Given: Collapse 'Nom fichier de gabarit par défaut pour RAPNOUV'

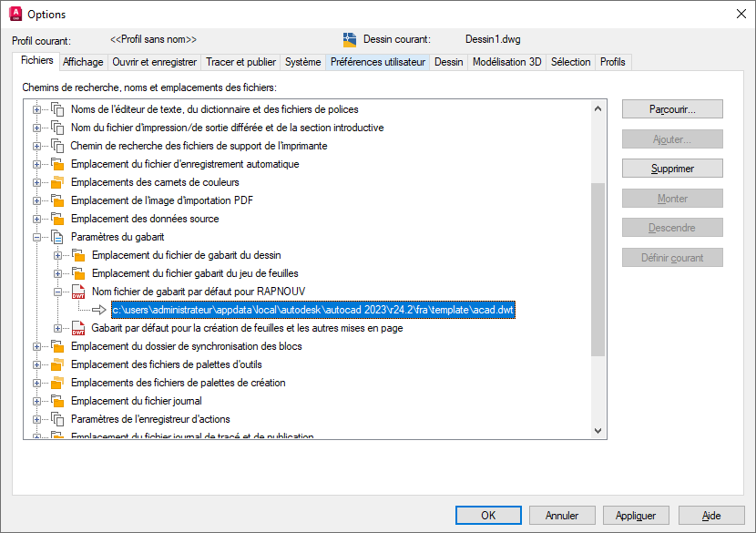Looking at the screenshot, I should coord(58,292).
